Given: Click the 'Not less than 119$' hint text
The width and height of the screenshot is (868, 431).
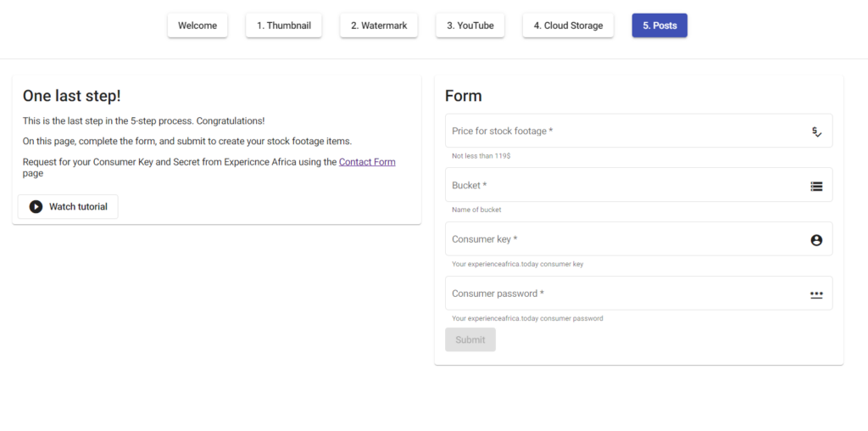Looking at the screenshot, I should [481, 156].
